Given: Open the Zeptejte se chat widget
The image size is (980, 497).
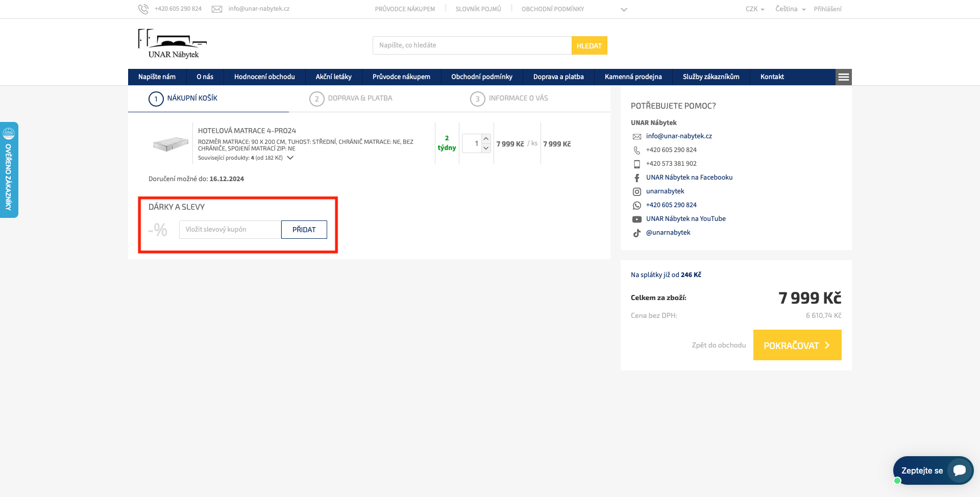Looking at the screenshot, I should point(933,470).
